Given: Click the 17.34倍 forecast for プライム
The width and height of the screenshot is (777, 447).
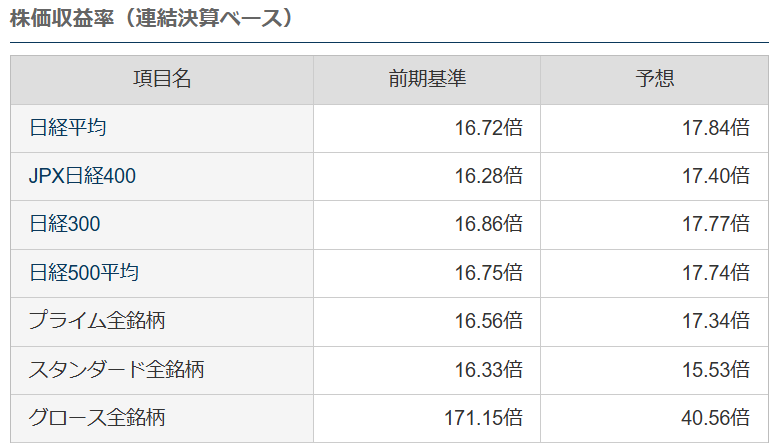Looking at the screenshot, I should (x=716, y=321).
